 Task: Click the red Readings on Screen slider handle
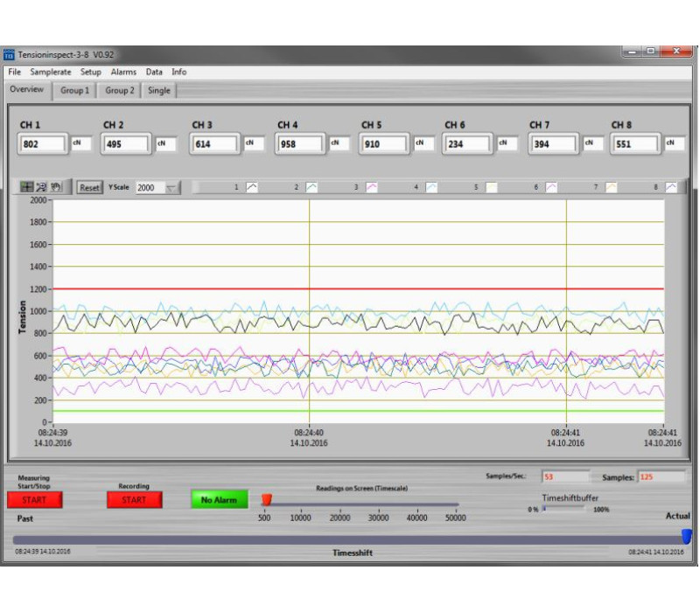click(267, 499)
